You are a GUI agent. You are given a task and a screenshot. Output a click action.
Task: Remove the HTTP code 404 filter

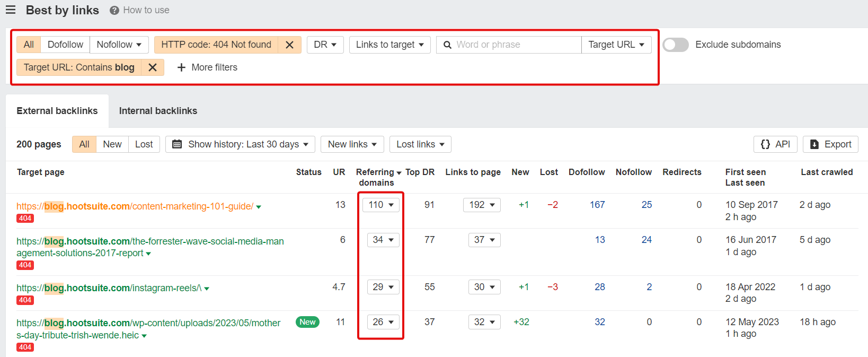point(289,45)
